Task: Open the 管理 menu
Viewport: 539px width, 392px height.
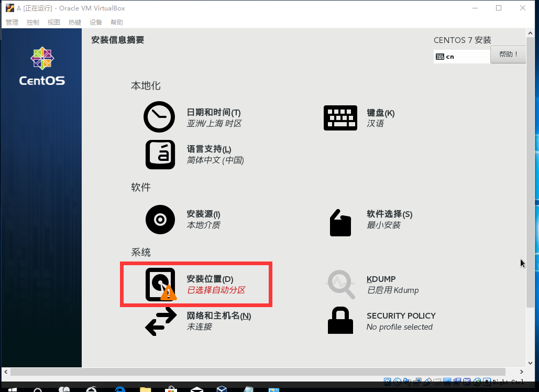Action: click(12, 23)
